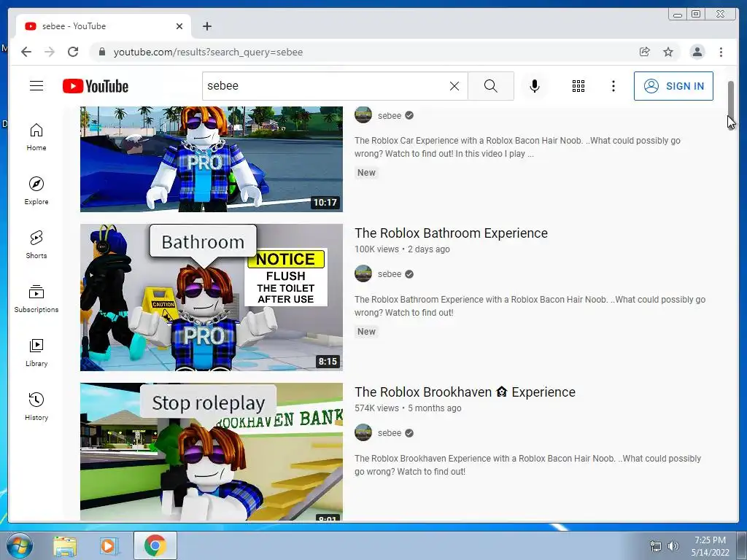Open the Chrome profile avatar
Screen dimensions: 747x560
(x=697, y=52)
